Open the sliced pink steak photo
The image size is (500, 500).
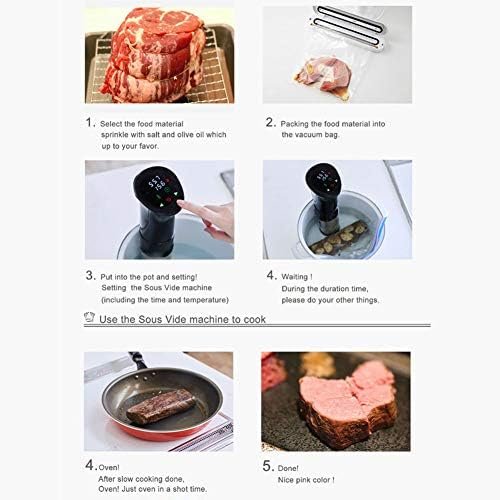click(336, 401)
